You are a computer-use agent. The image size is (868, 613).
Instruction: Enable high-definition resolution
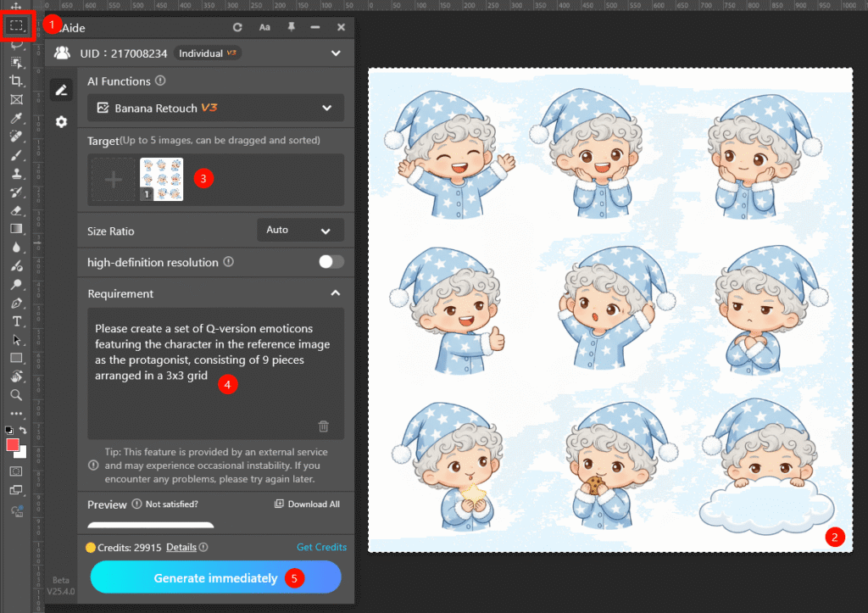tap(330, 262)
